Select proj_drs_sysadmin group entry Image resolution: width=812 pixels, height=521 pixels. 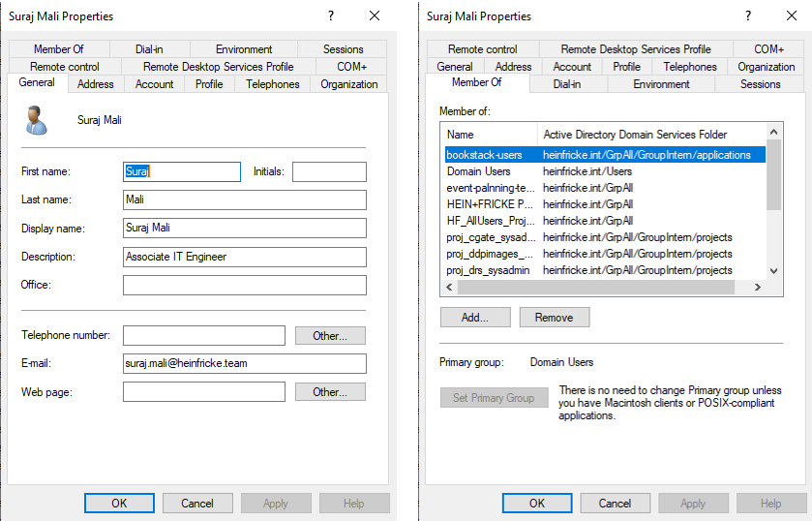pyautogui.click(x=487, y=270)
